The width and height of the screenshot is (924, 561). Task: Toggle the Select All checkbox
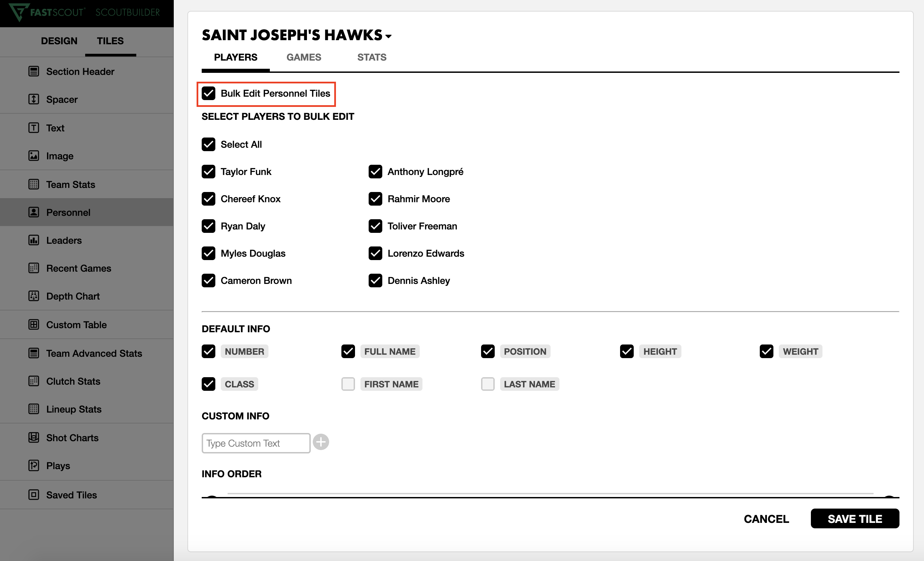pyautogui.click(x=209, y=144)
